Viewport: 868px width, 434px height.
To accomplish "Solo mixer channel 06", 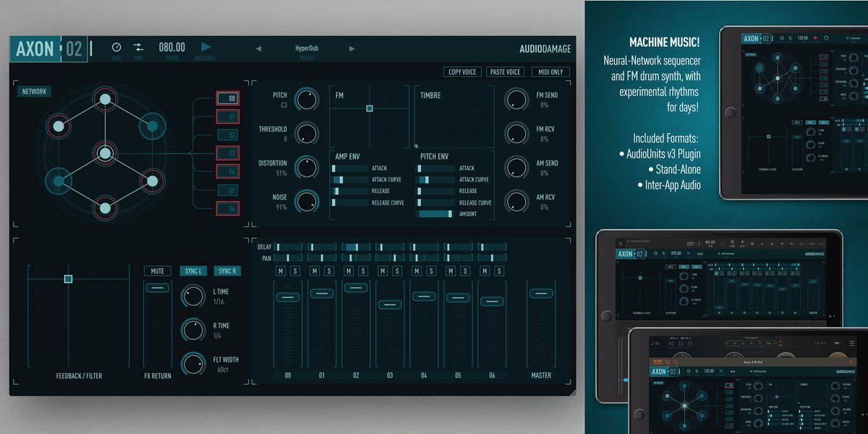I will click(498, 271).
